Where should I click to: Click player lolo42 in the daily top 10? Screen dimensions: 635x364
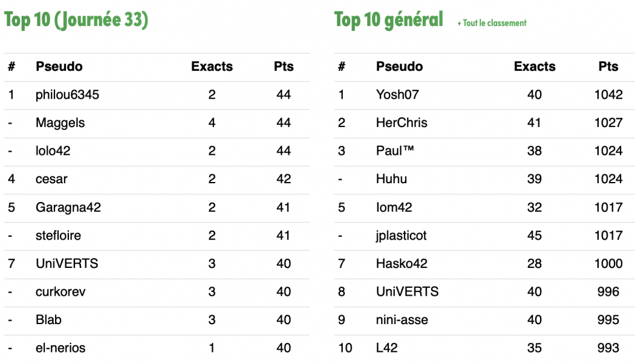click(53, 151)
